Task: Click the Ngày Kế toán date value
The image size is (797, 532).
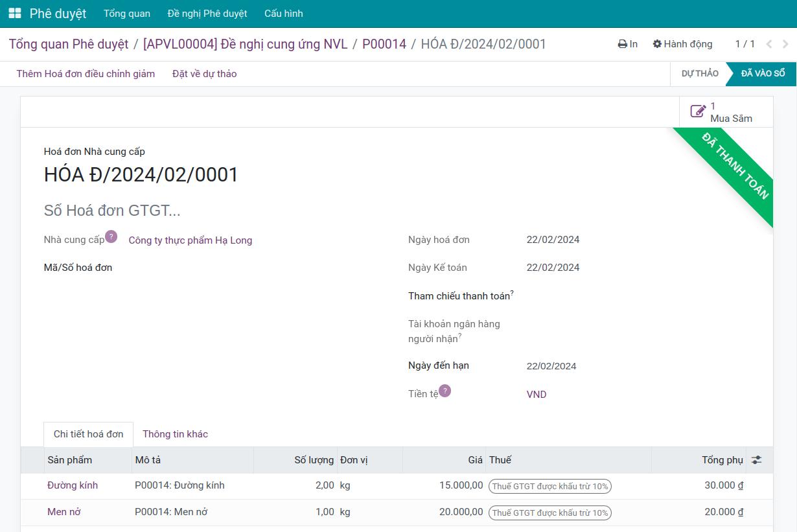Action: [x=553, y=268]
